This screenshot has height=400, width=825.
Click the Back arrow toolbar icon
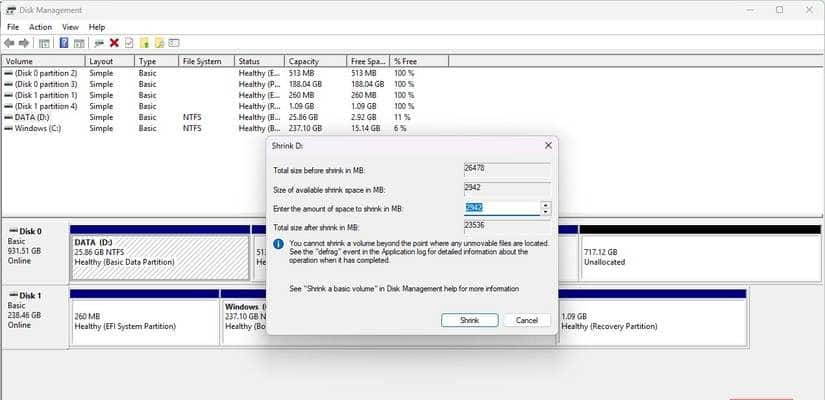pos(9,43)
